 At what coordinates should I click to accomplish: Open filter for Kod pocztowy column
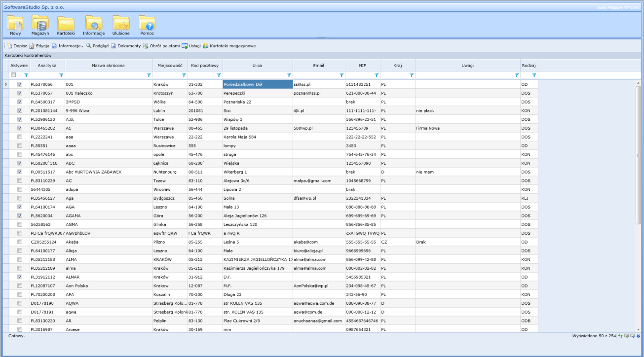219,75
